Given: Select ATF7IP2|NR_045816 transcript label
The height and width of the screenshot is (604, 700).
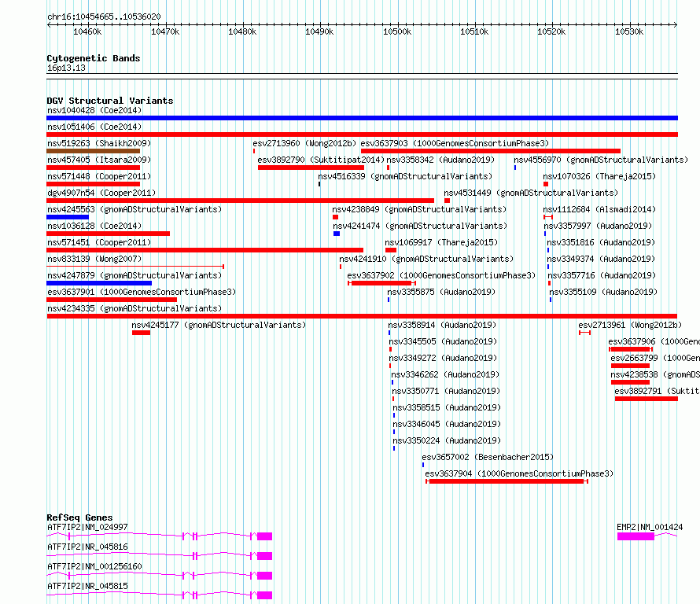Looking at the screenshot, I should point(87,547).
